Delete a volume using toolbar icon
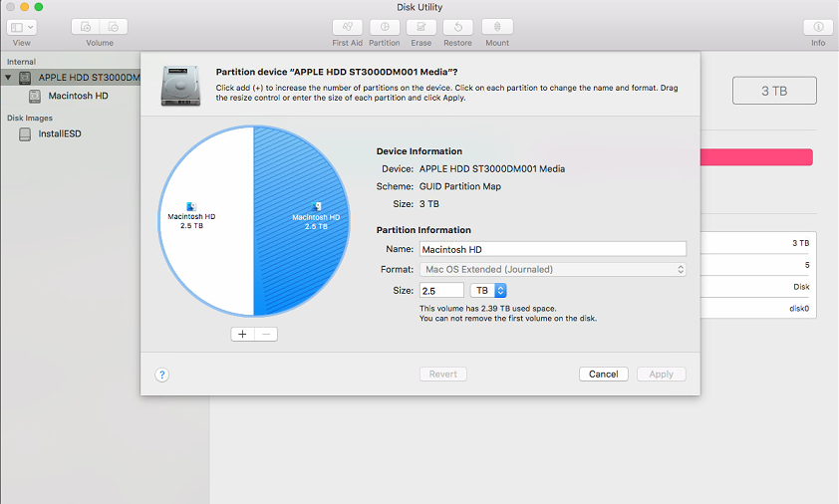The image size is (839, 504). [114, 27]
